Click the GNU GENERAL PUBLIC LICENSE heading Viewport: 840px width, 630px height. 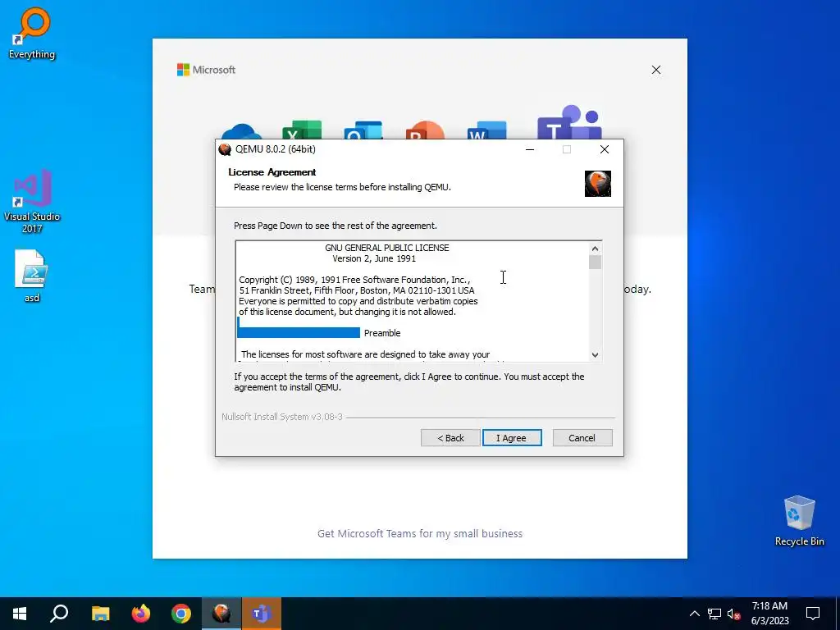[x=387, y=248]
